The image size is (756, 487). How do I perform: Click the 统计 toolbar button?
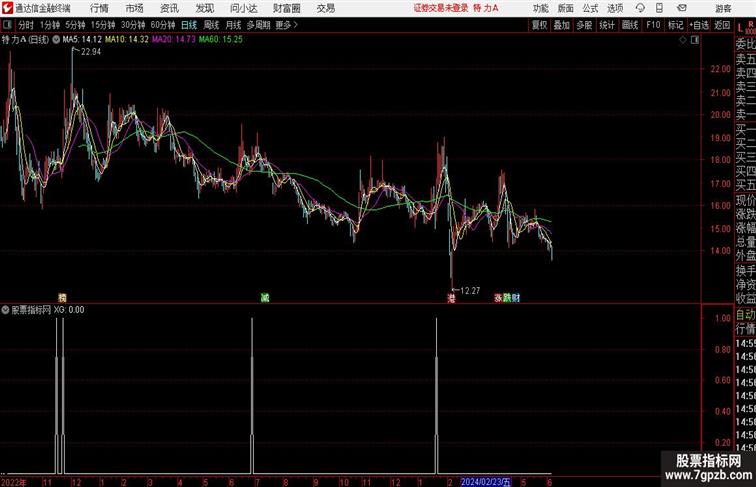coord(607,25)
